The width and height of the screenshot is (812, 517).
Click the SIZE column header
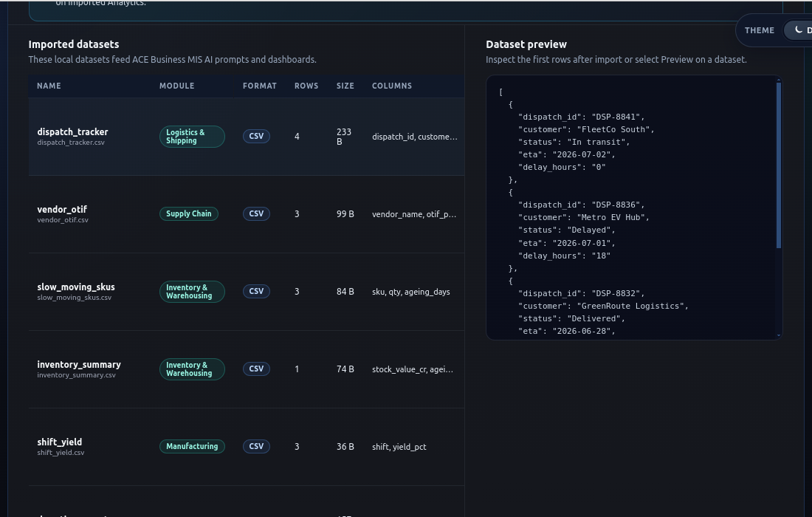point(345,86)
